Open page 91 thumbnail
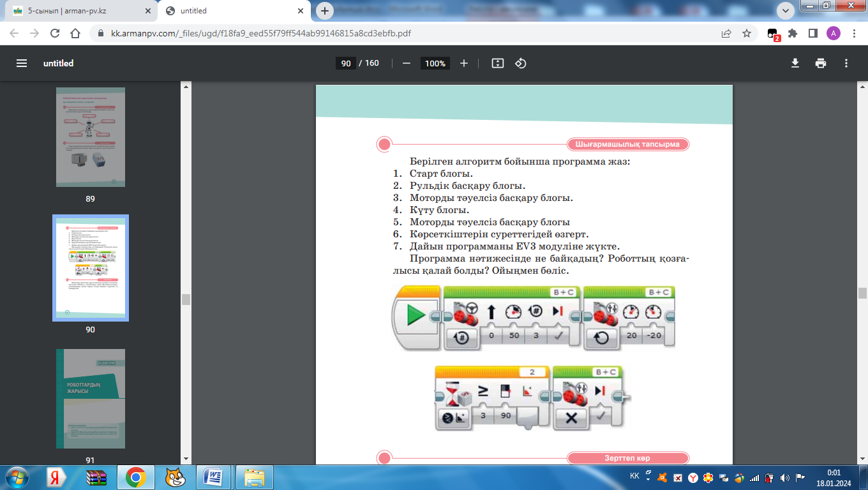This screenshot has height=490, width=868. pyautogui.click(x=90, y=399)
